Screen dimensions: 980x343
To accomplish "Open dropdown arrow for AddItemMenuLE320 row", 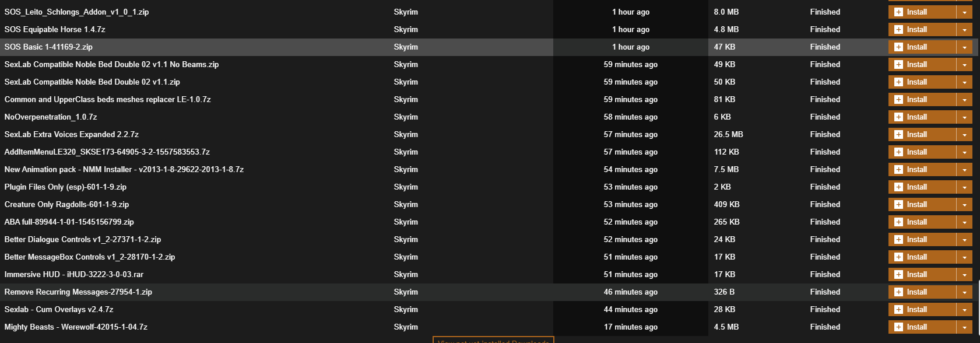I will pos(964,152).
